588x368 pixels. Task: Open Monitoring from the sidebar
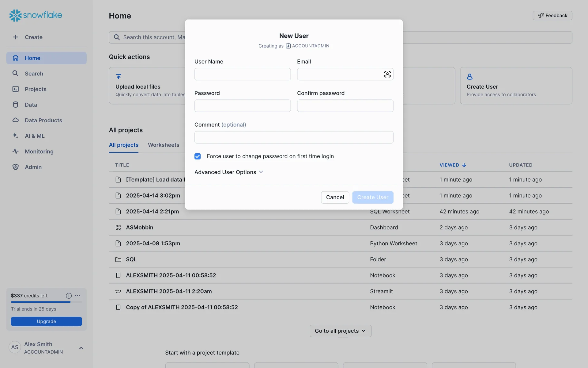coord(39,151)
